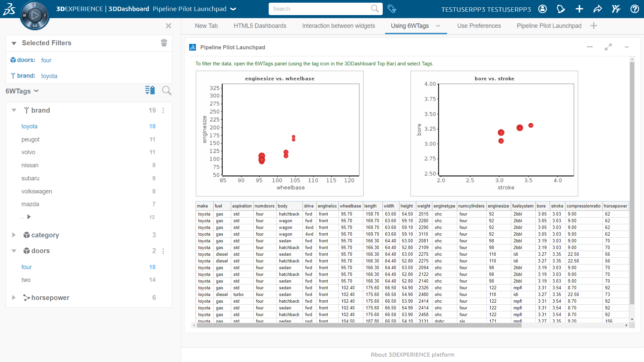
Task: Collapse the brand tag group
Action: [x=14, y=110]
